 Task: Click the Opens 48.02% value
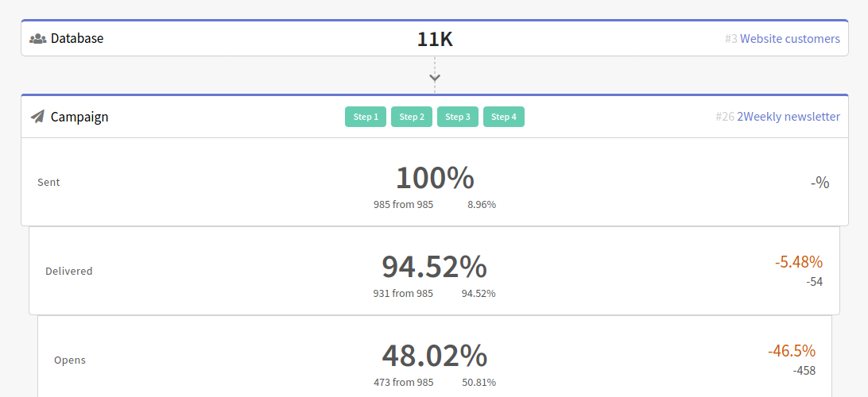pos(435,356)
